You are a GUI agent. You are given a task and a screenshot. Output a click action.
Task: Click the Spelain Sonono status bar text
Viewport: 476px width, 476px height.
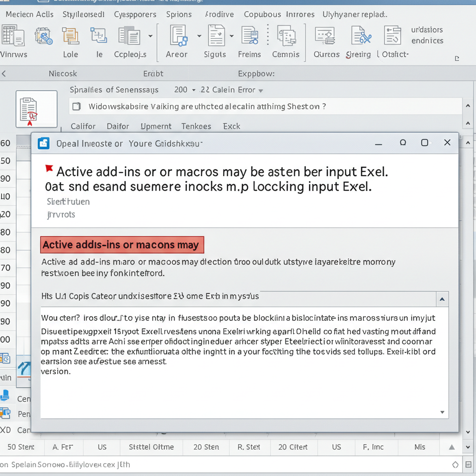click(65, 465)
